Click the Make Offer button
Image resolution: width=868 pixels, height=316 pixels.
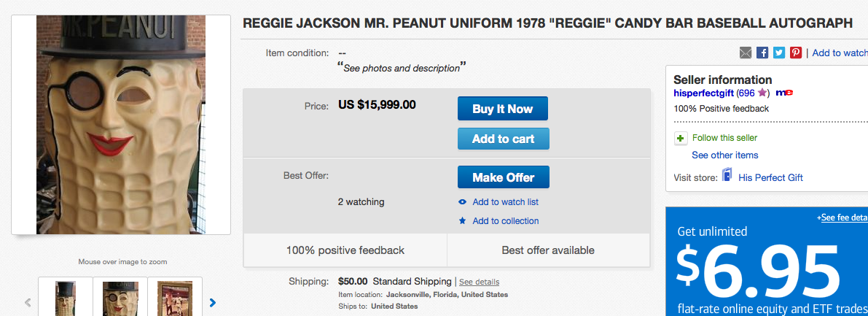click(x=503, y=177)
